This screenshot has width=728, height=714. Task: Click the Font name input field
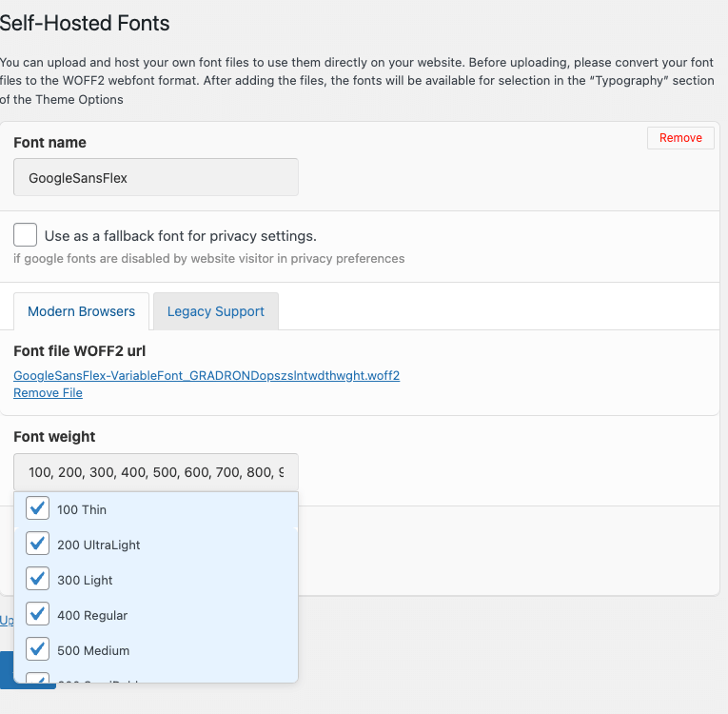(x=156, y=177)
